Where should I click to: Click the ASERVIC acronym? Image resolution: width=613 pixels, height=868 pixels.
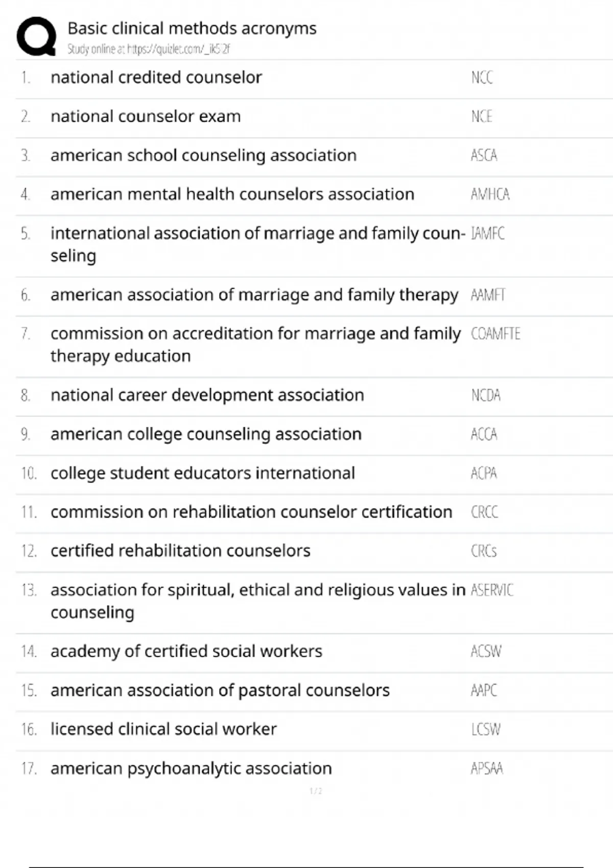491,590
